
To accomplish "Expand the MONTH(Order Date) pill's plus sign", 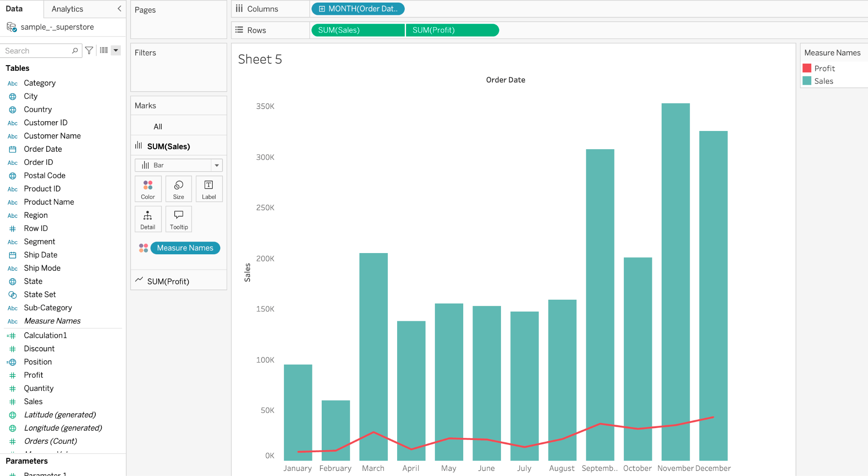I will coord(322,9).
